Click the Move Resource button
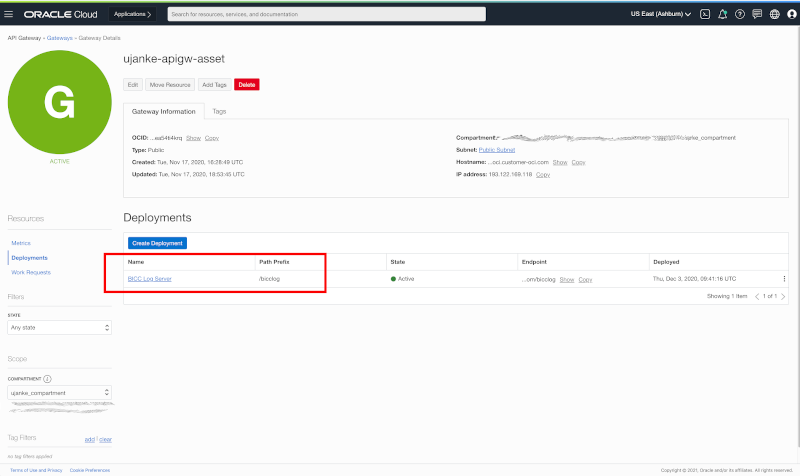Image resolution: width=800 pixels, height=476 pixels. (170, 85)
